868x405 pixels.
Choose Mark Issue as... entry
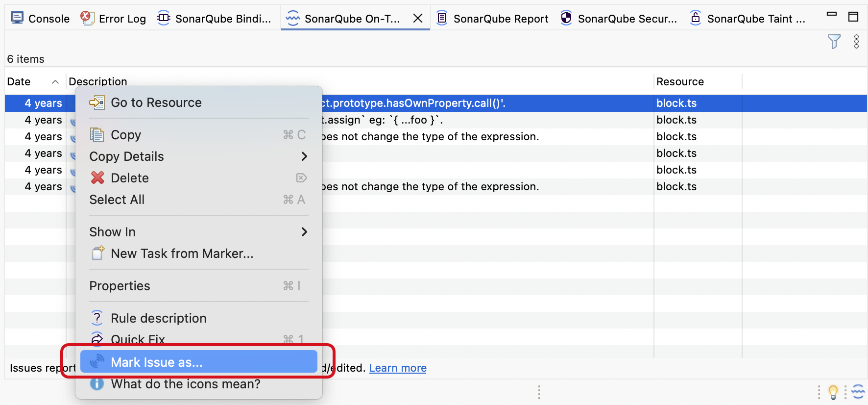(198, 362)
